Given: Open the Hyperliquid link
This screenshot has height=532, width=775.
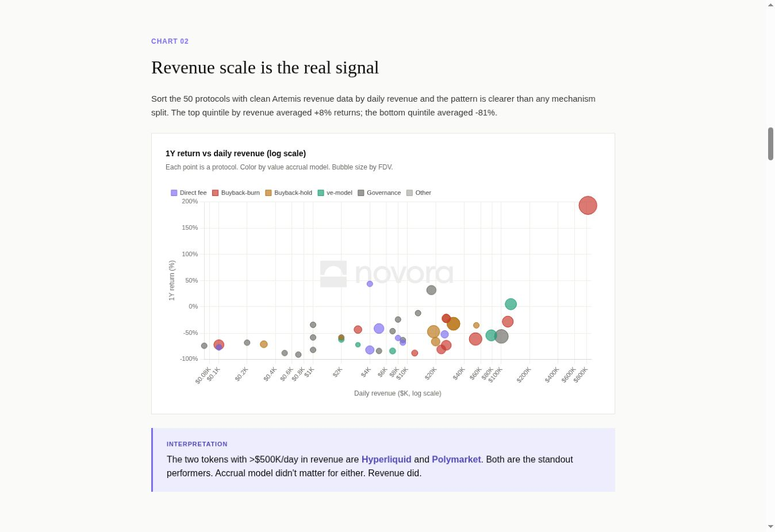Looking at the screenshot, I should point(386,460).
